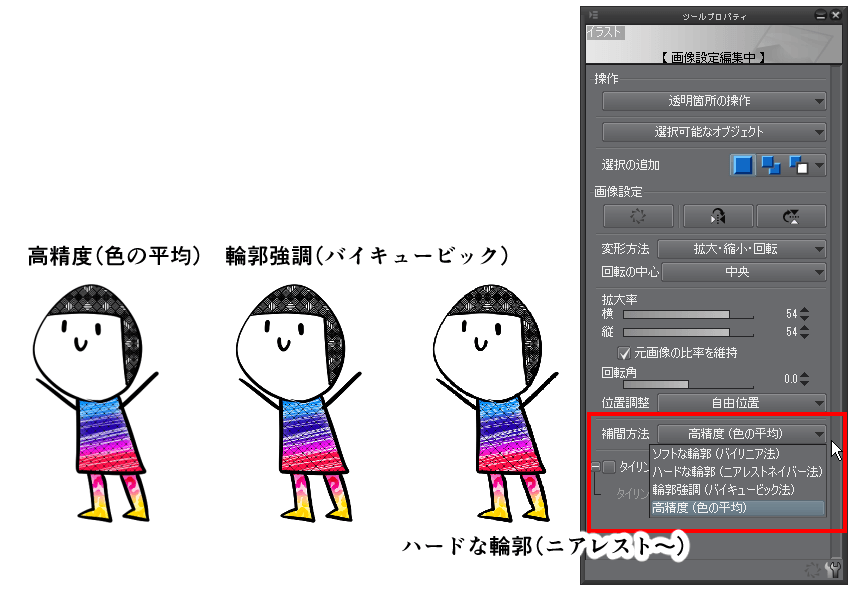
Task: Increase the 回転角 value with the up arrow
Action: [805, 375]
